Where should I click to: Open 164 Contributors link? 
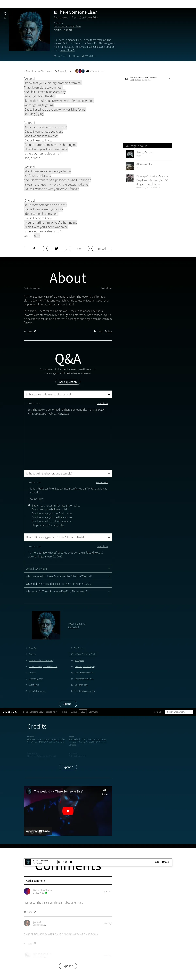[x=97, y=71]
